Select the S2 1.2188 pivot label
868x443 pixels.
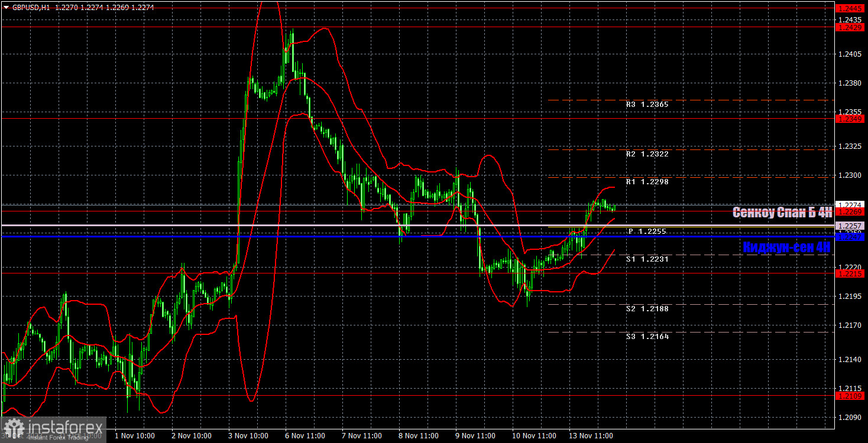(647, 308)
